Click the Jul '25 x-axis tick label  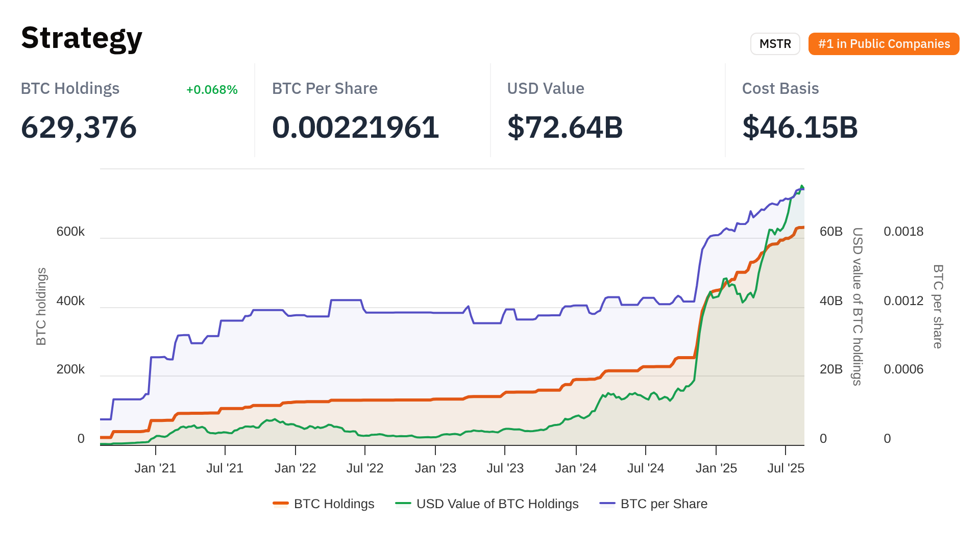(786, 468)
